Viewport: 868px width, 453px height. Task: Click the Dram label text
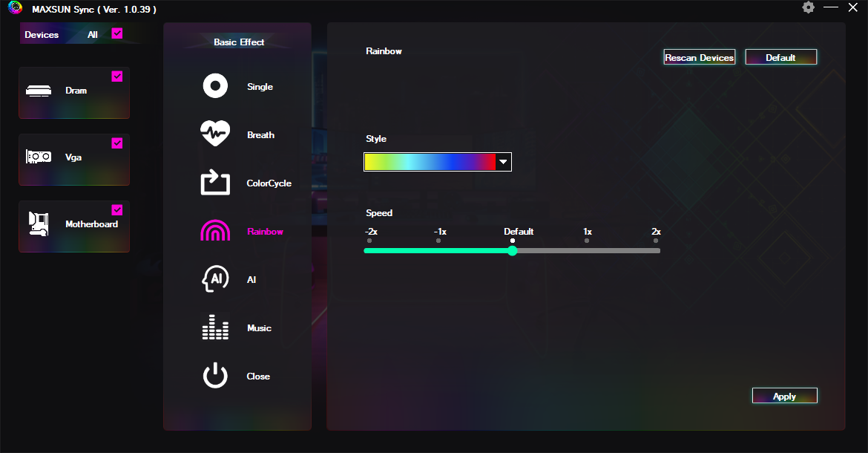click(76, 91)
